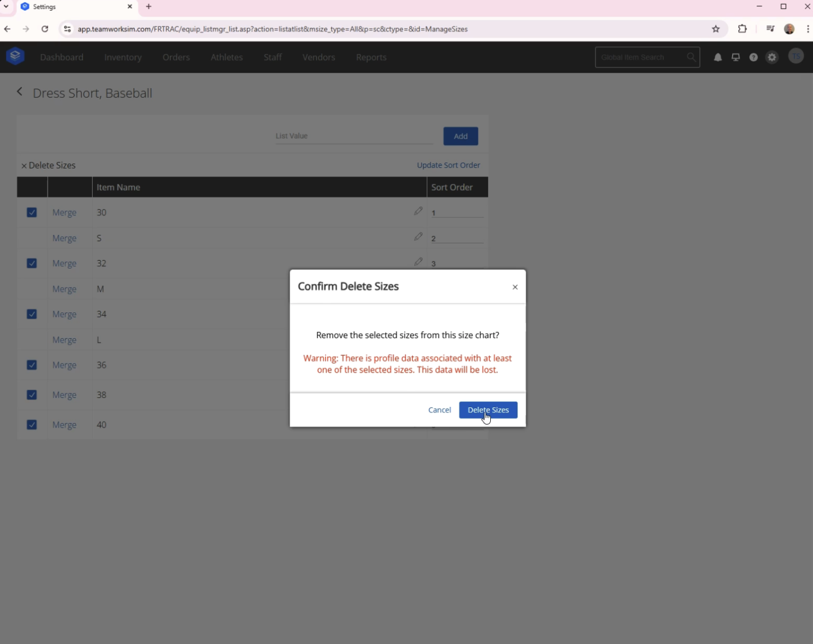Click the Update Sort Order link
The height and width of the screenshot is (644, 813).
(449, 165)
